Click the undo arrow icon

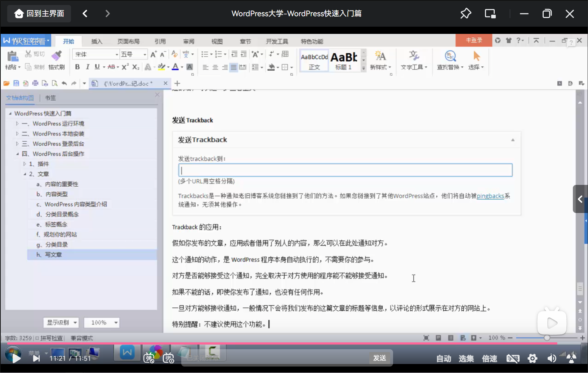coord(64,83)
